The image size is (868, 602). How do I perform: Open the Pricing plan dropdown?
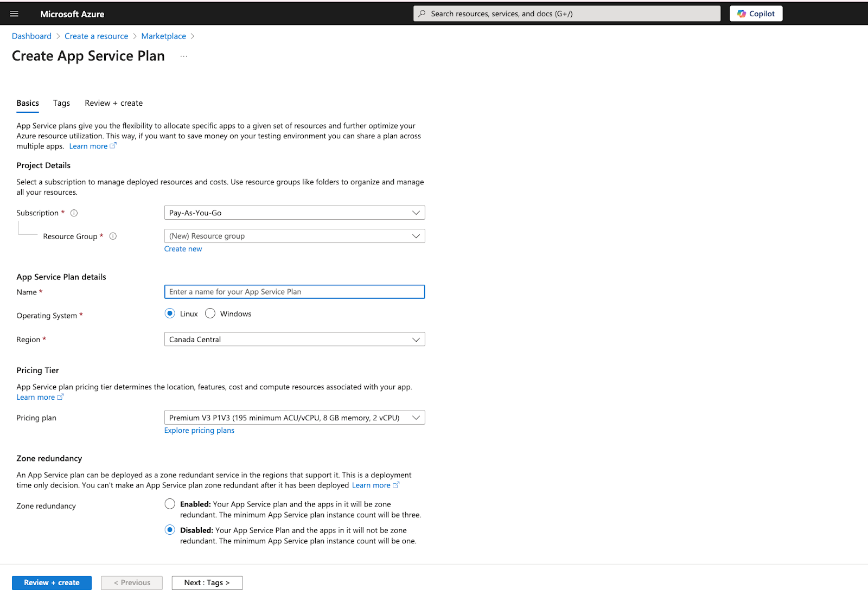click(295, 418)
